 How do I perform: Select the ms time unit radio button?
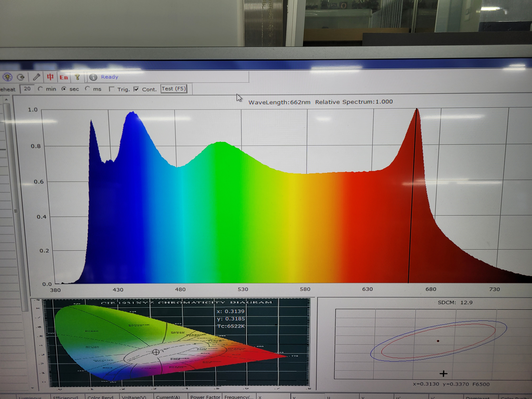(x=87, y=89)
